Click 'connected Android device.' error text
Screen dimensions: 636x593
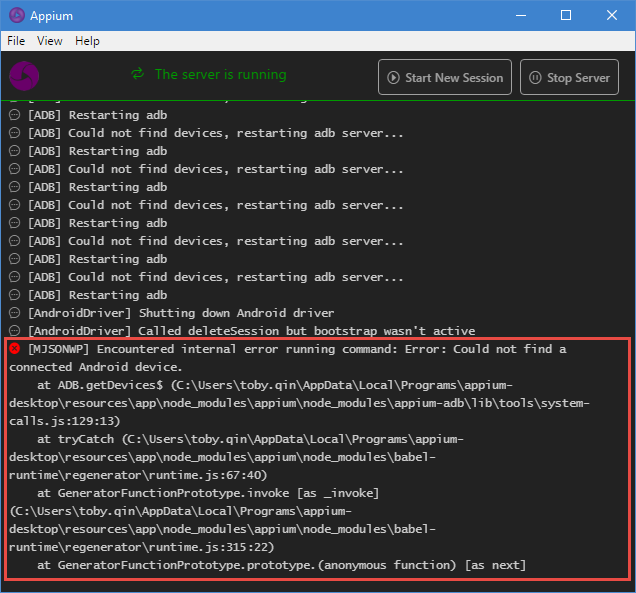96,367
